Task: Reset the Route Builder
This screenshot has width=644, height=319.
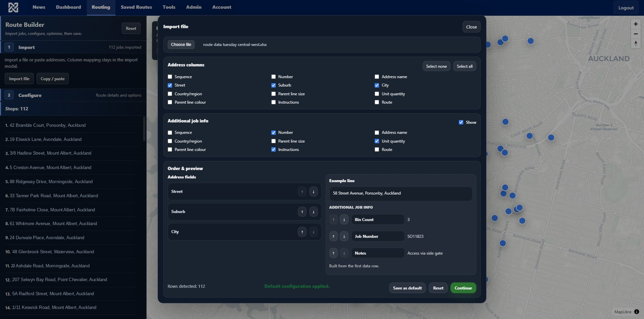Action: coord(131,29)
